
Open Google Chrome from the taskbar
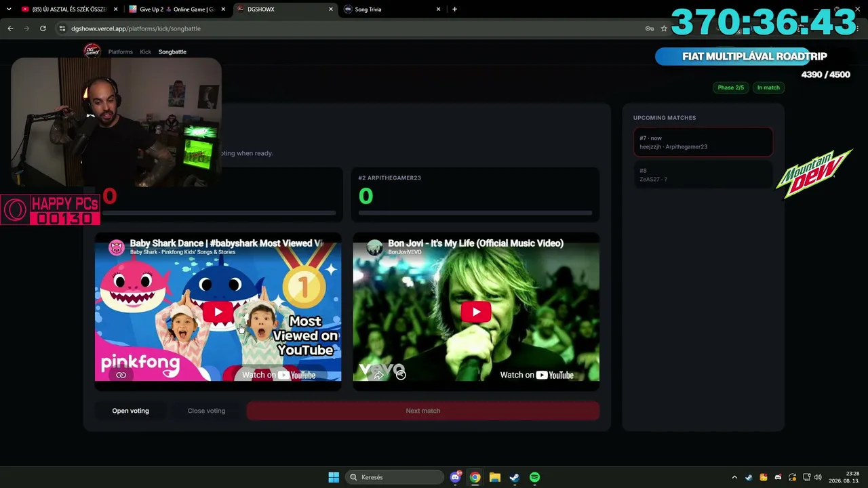[475, 477]
